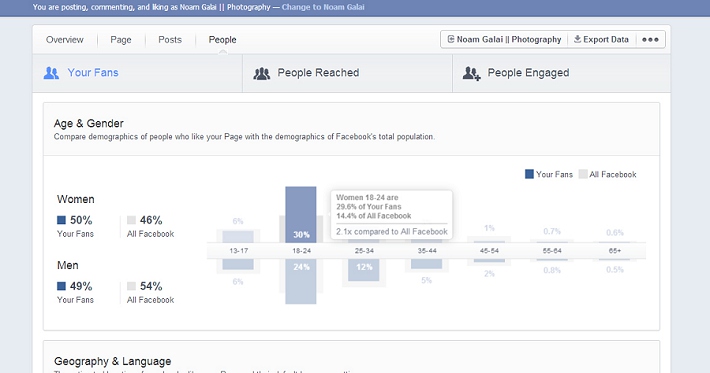Click the People Reached group icon

pyautogui.click(x=262, y=73)
